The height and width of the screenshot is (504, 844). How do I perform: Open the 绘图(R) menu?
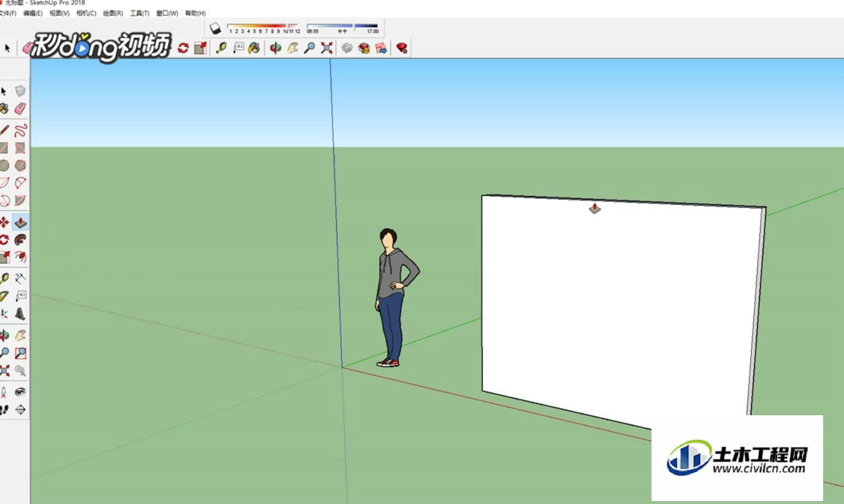[113, 13]
